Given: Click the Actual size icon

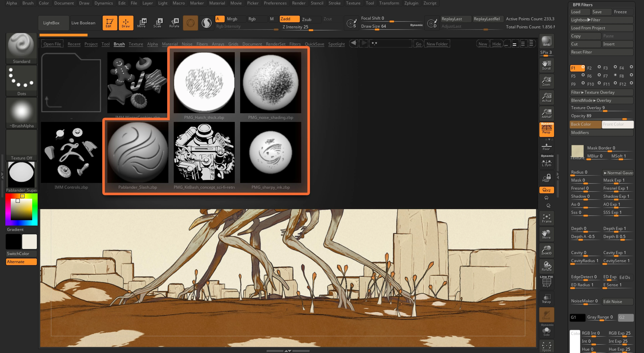Looking at the screenshot, I should click(x=547, y=97).
